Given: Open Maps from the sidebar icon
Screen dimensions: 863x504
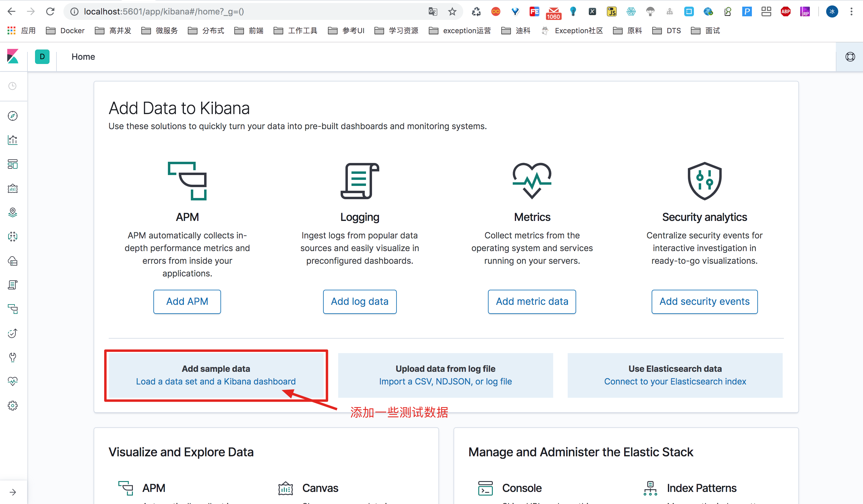Looking at the screenshot, I should coord(13,212).
